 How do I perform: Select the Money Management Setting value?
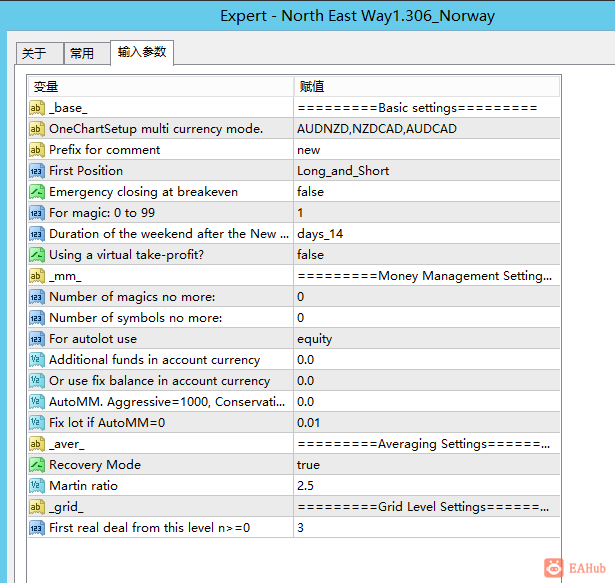pos(427,276)
